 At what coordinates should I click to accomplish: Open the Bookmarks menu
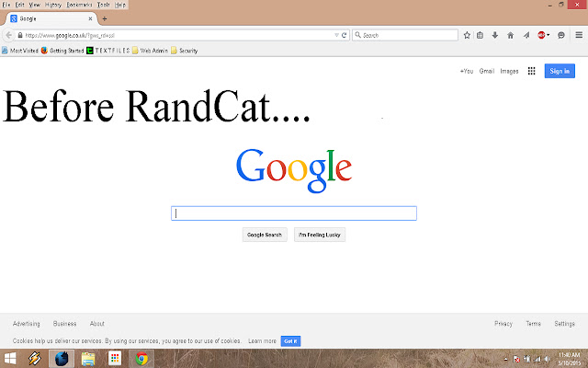point(79,5)
